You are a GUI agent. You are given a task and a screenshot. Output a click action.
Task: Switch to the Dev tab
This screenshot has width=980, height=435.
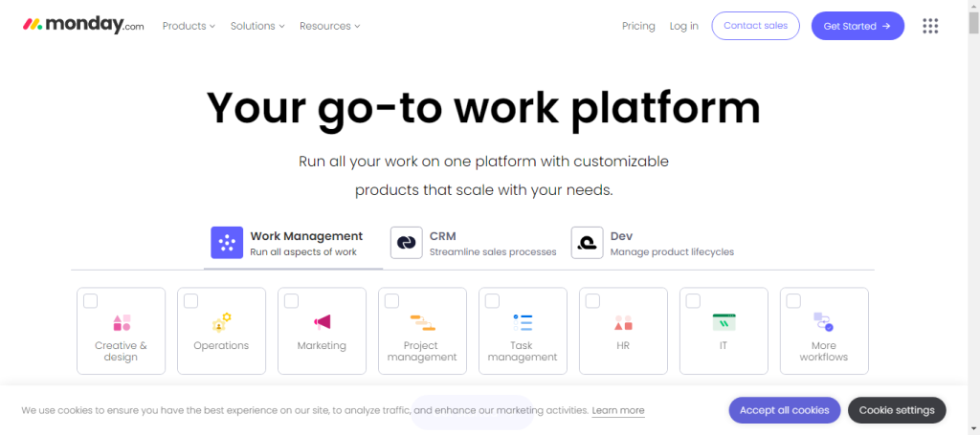coord(652,244)
